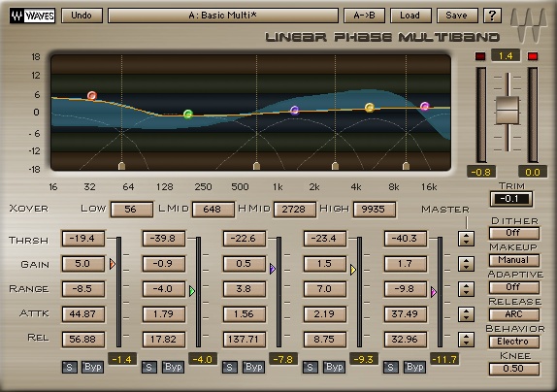Click the Trim value -0.1 button
This screenshot has height=392, width=557.
coord(511,199)
